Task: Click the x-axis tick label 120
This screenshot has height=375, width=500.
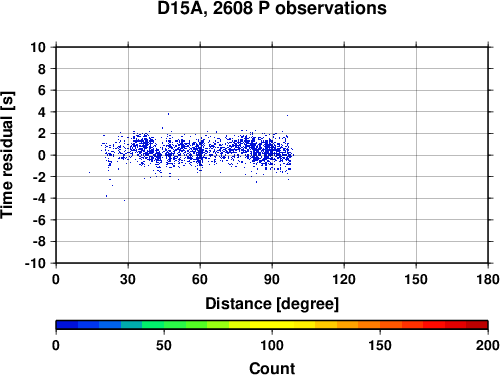Action: coord(344,279)
